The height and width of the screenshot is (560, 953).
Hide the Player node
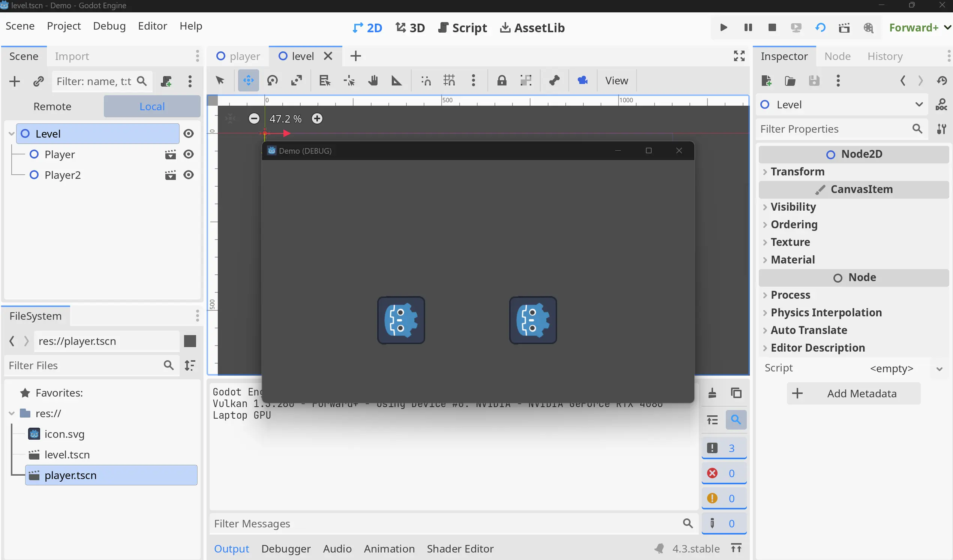[x=188, y=154]
